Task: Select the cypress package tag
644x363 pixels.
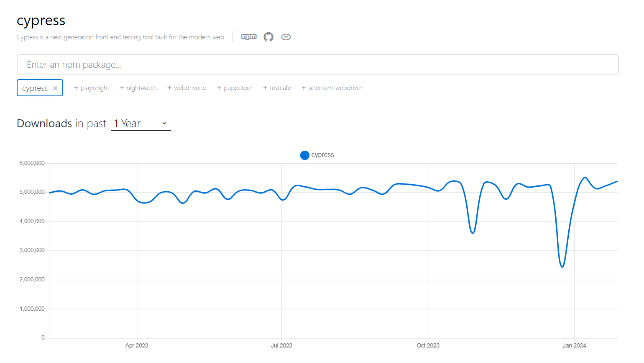Action: pyautogui.click(x=35, y=88)
